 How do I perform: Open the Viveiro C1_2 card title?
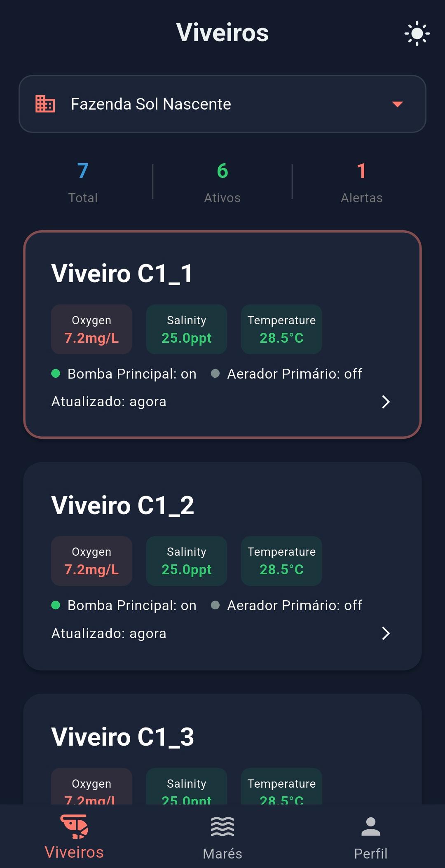click(122, 505)
